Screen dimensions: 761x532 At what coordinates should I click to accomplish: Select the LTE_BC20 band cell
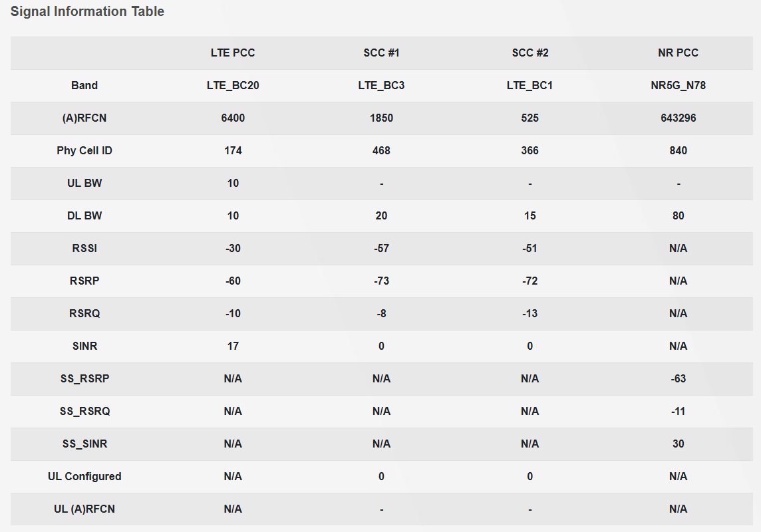[233, 85]
